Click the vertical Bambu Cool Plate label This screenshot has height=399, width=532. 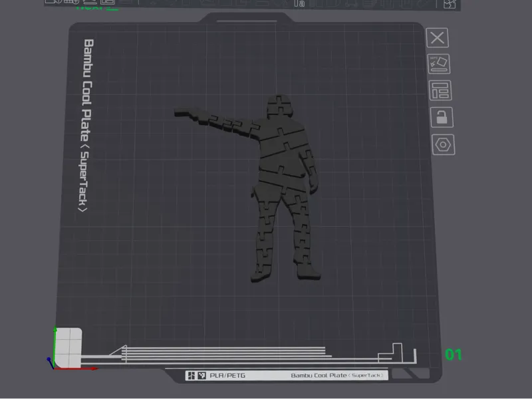(86, 126)
